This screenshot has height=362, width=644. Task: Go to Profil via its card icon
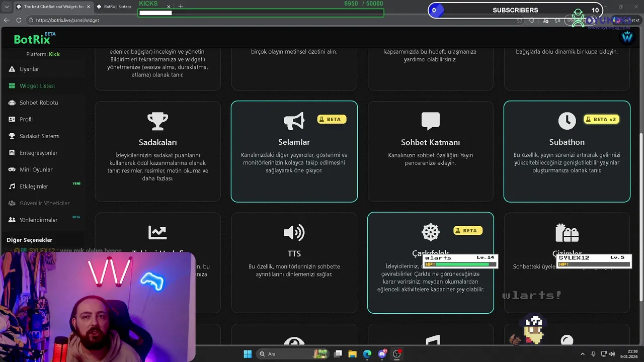tap(12, 119)
